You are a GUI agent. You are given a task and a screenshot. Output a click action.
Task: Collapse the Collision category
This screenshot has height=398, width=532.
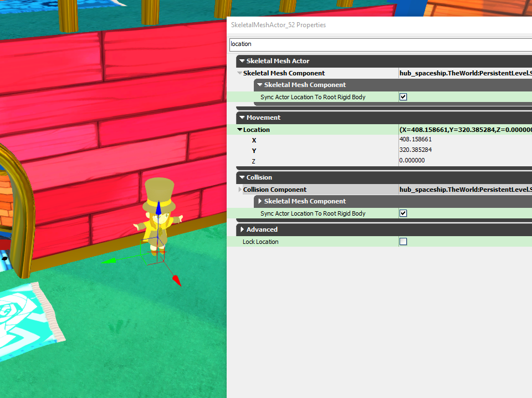tap(242, 177)
